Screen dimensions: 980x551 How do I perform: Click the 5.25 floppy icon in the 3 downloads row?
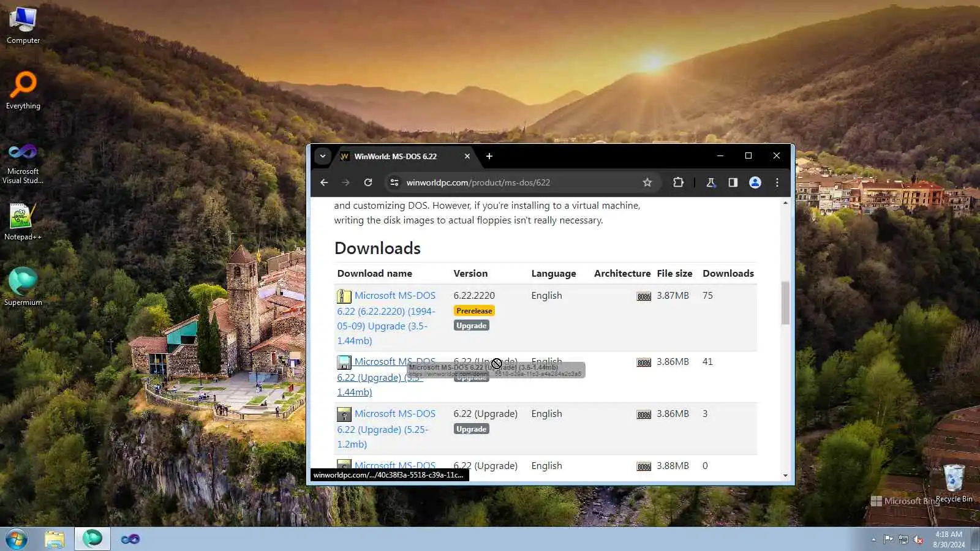point(344,414)
